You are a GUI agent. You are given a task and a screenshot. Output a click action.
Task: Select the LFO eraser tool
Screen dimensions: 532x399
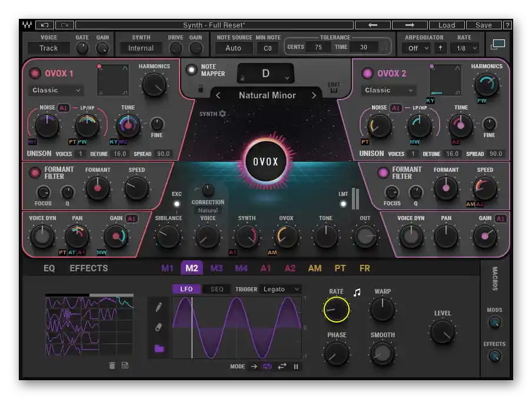158,327
